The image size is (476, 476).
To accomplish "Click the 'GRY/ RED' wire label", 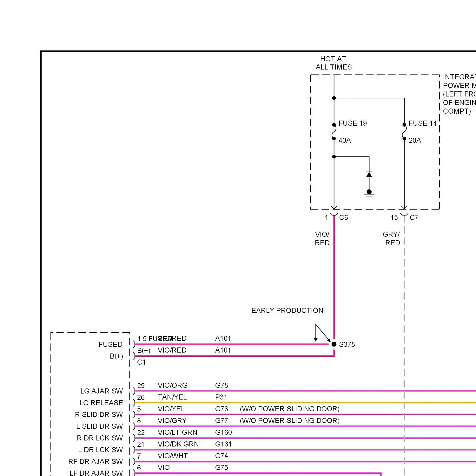I will coord(392,239).
